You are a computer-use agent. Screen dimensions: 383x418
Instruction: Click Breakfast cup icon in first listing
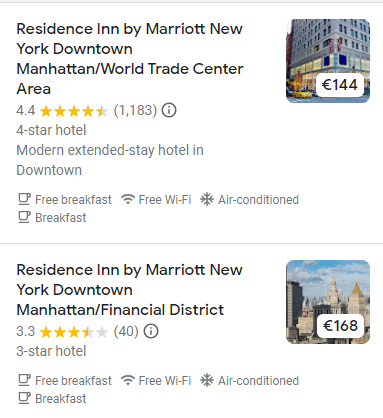tap(24, 217)
